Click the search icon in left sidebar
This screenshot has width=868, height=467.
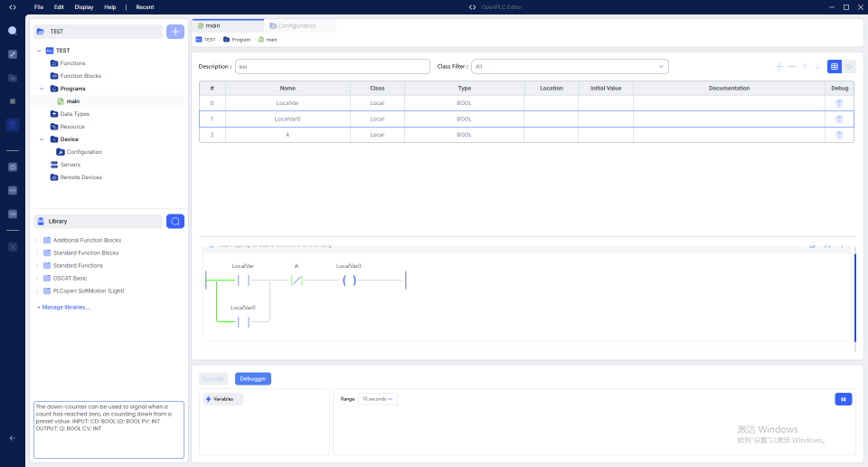click(x=12, y=31)
